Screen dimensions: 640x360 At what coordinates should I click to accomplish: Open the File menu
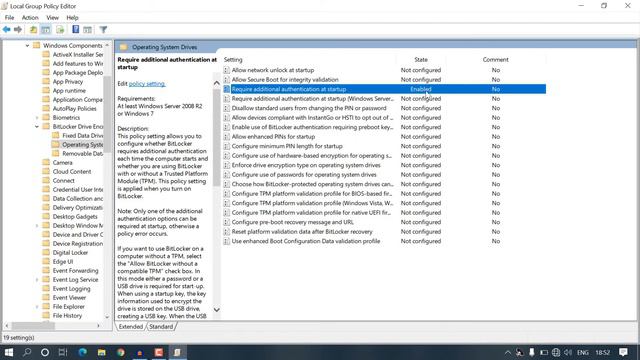click(9, 18)
